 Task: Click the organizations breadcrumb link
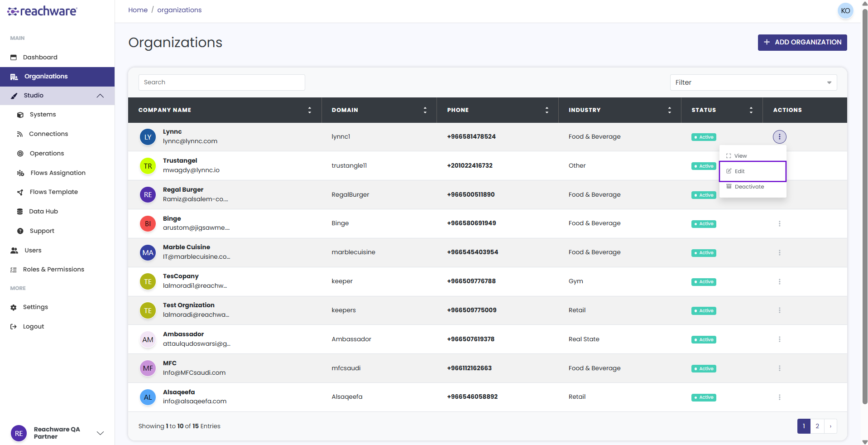pos(179,10)
